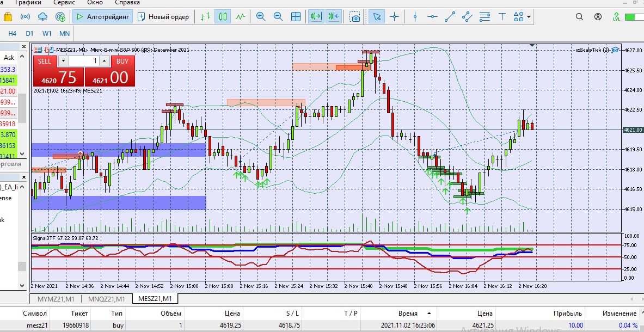The image size is (644, 332).
Task: Expand the graphical objects dropdown arrow
Action: (x=529, y=17)
